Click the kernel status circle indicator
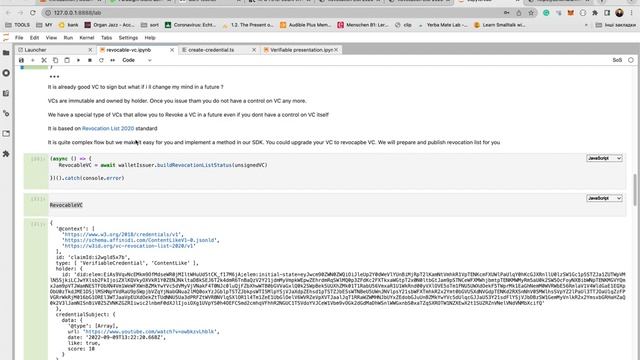The width and height of the screenshot is (640, 360). (631, 60)
